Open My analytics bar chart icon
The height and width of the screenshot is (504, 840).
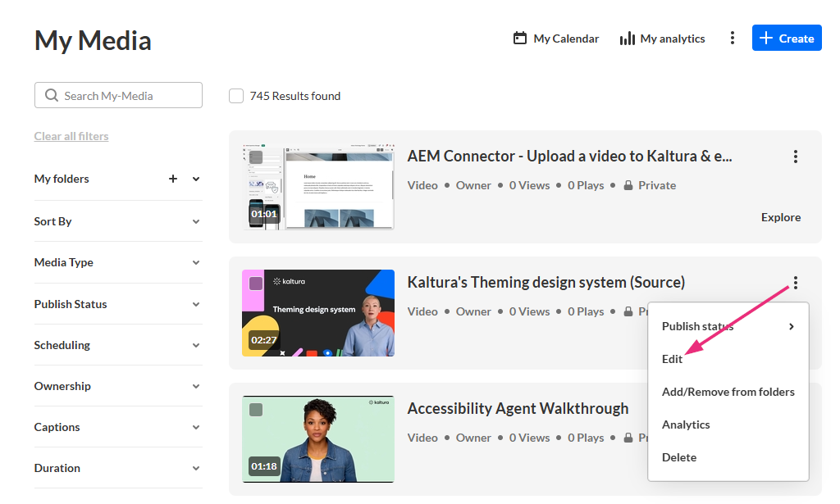627,39
